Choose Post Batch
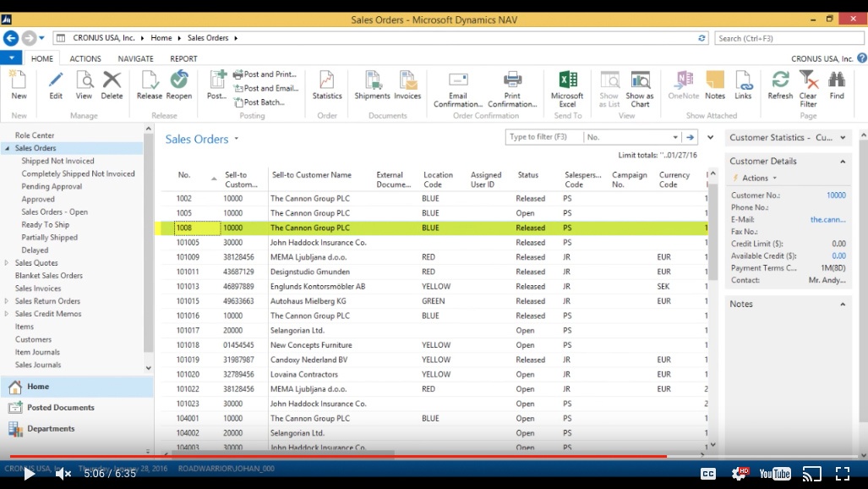This screenshot has height=489, width=868. (259, 102)
